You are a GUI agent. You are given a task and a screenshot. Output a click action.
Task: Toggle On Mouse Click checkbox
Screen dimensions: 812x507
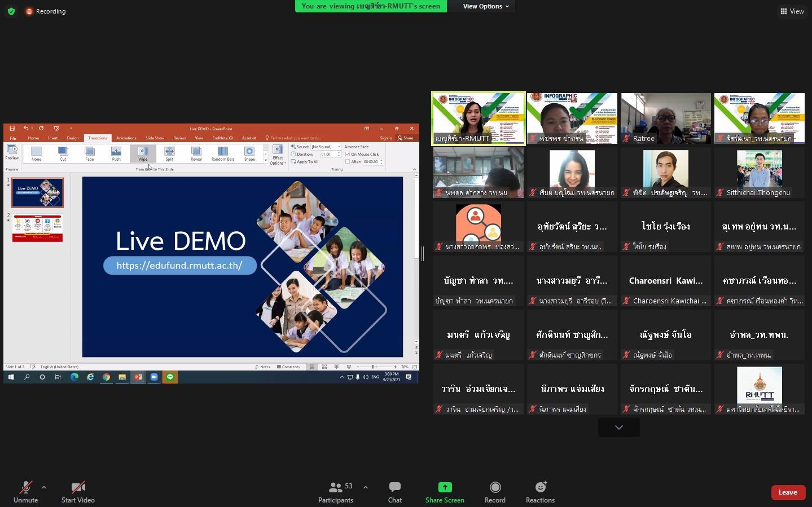coord(348,154)
